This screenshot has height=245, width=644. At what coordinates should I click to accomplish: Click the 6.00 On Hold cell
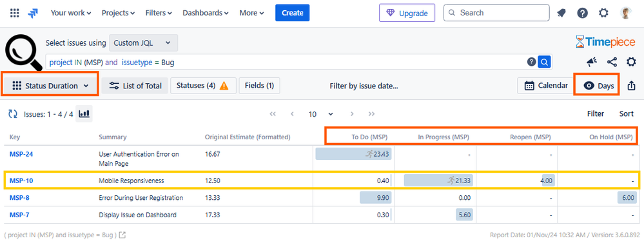pos(627,198)
